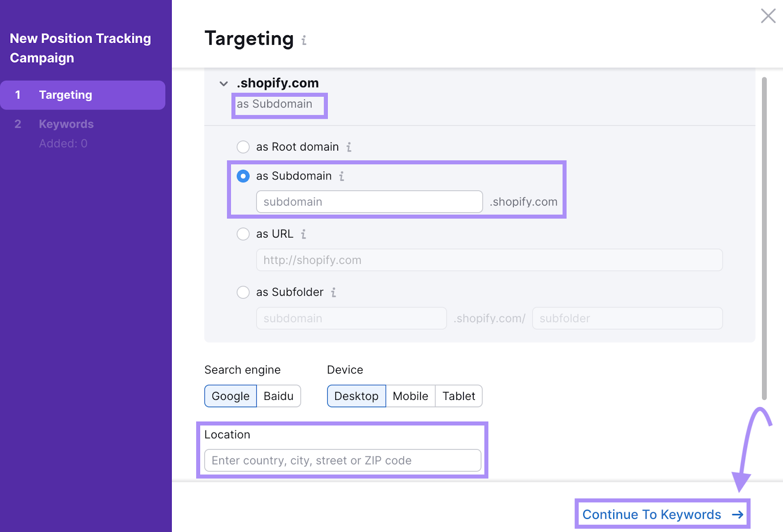This screenshot has width=783, height=532.
Task: Select the "as URL" radio button
Action: point(243,234)
